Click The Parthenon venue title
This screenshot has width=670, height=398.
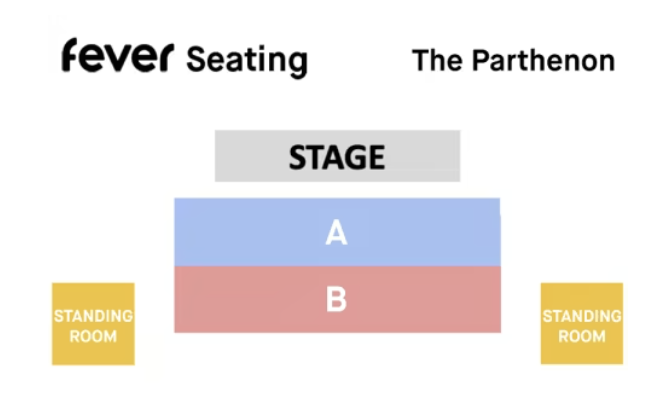pos(513,60)
